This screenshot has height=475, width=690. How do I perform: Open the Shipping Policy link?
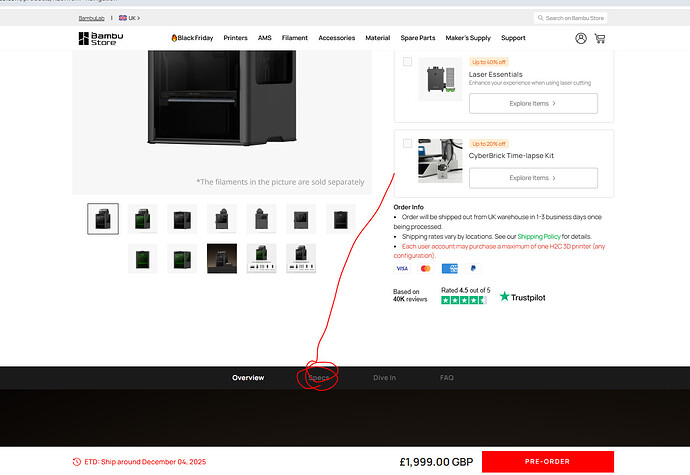539,236
